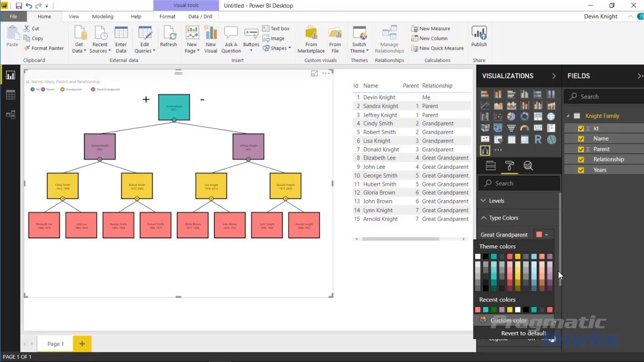Select the donut chart visualization
Screen dimensions: 644x362
click(x=524, y=117)
